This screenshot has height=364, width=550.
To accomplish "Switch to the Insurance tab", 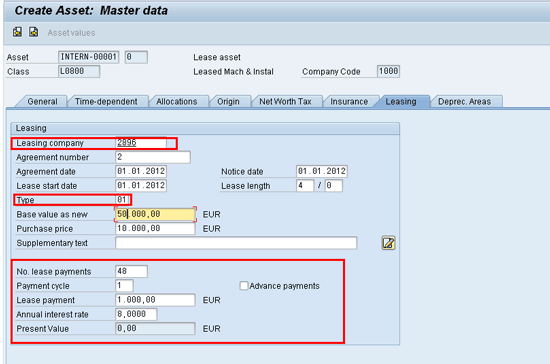I will pyautogui.click(x=349, y=101).
